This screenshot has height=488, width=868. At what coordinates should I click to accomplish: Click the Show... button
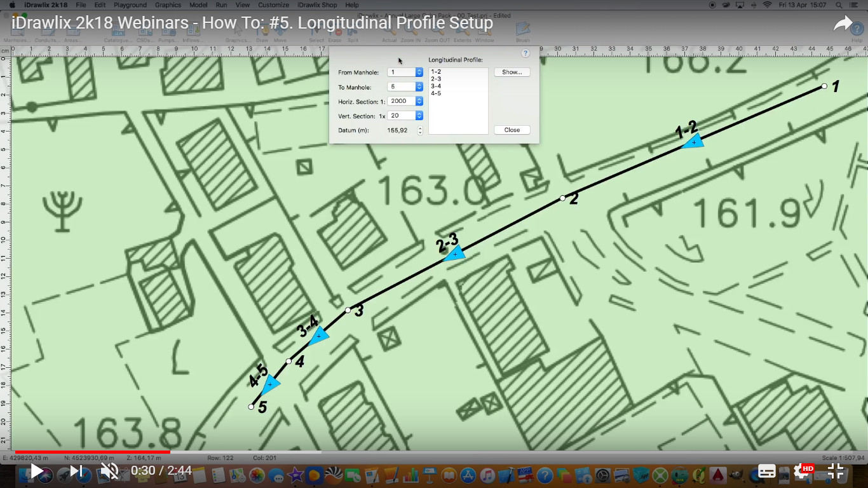click(512, 72)
